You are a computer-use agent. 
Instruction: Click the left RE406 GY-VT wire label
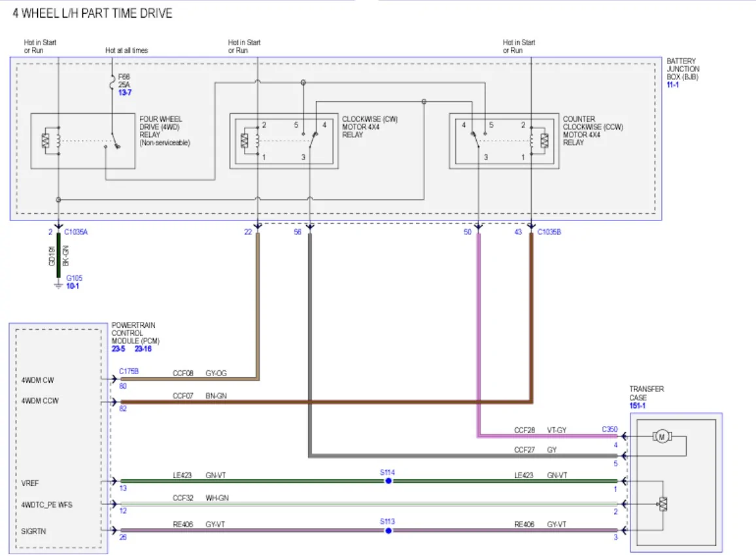point(199,525)
